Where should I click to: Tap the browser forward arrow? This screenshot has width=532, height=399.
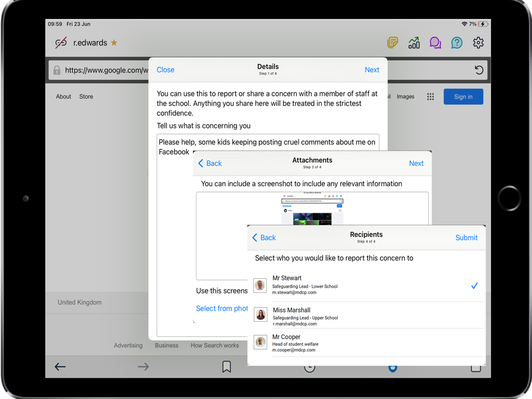point(143,367)
